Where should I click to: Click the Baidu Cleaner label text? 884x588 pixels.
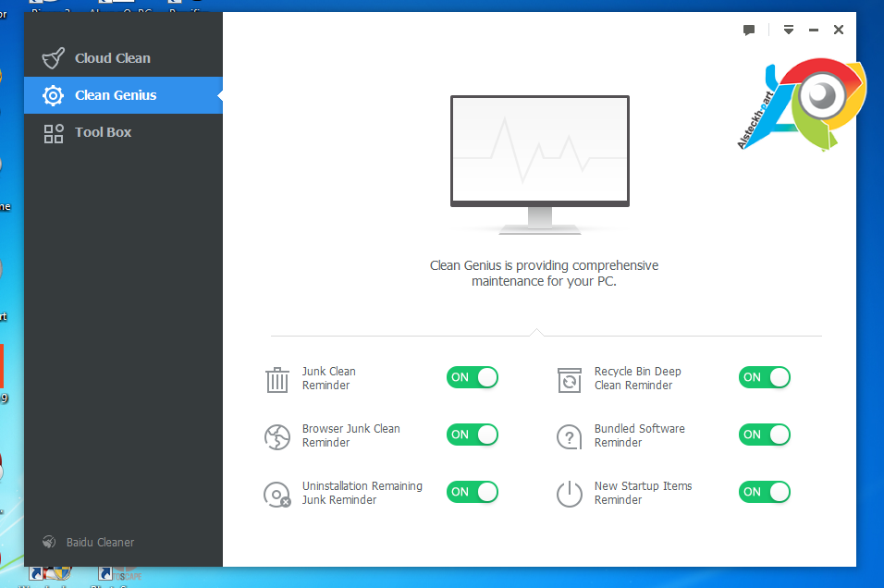(101, 543)
